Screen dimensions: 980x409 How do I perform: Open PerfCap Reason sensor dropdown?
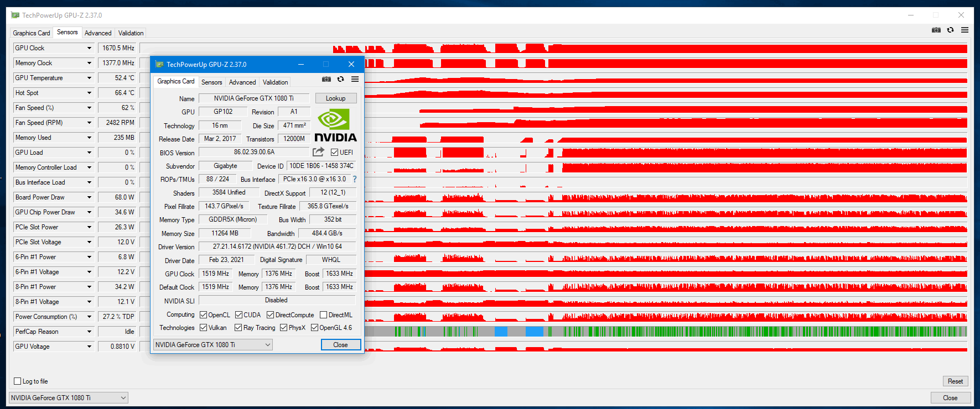[x=89, y=332]
